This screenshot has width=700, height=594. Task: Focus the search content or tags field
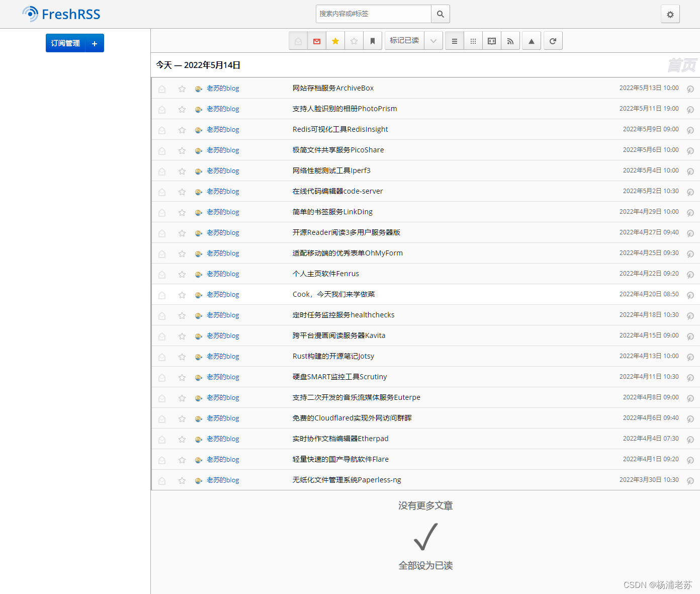(373, 14)
